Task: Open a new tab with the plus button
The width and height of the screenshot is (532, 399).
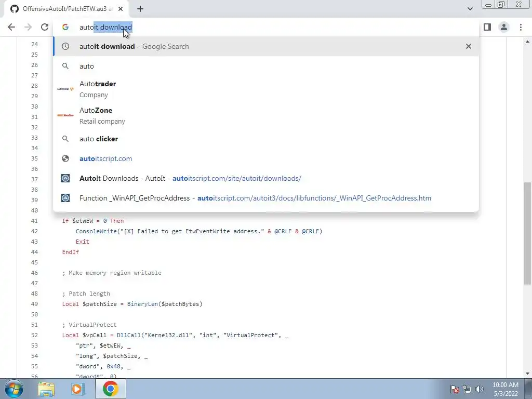Action: coord(140,9)
